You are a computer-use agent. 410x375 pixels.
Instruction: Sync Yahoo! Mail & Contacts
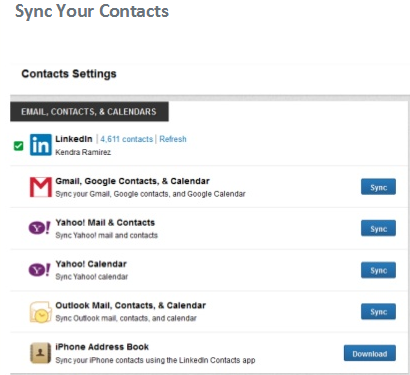click(x=378, y=228)
